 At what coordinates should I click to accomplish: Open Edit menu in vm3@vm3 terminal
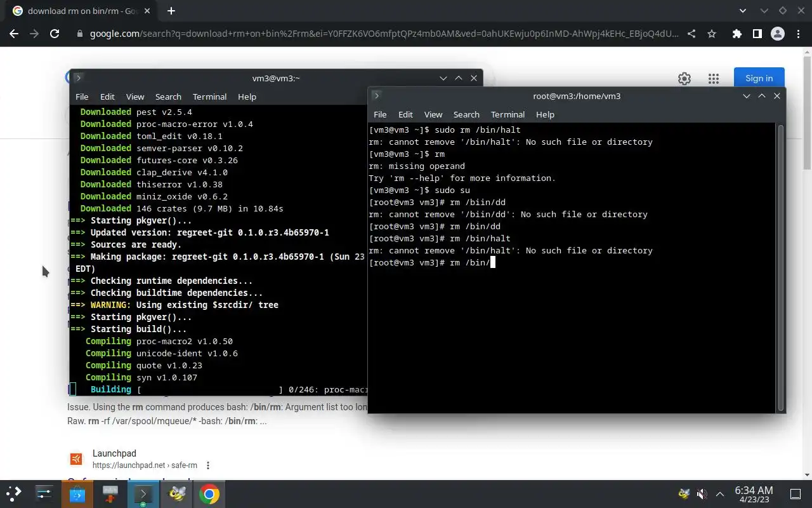[107, 97]
